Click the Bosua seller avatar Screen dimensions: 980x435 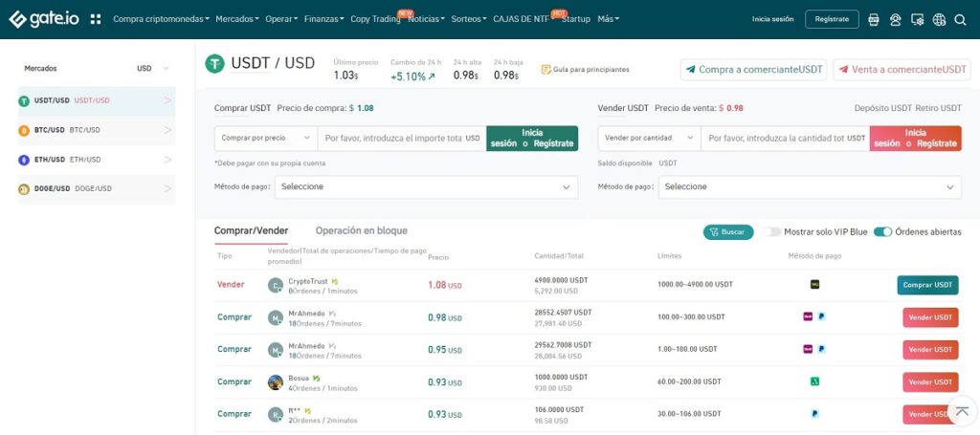(x=276, y=382)
